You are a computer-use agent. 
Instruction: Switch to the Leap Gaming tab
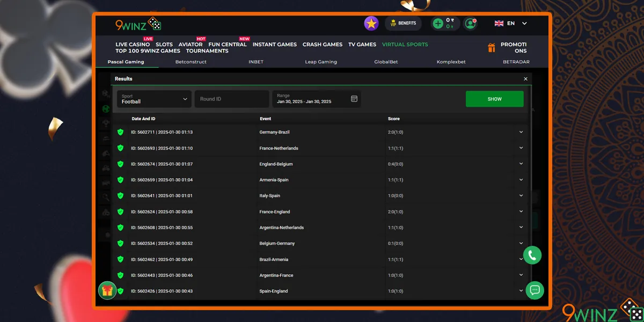tap(321, 62)
